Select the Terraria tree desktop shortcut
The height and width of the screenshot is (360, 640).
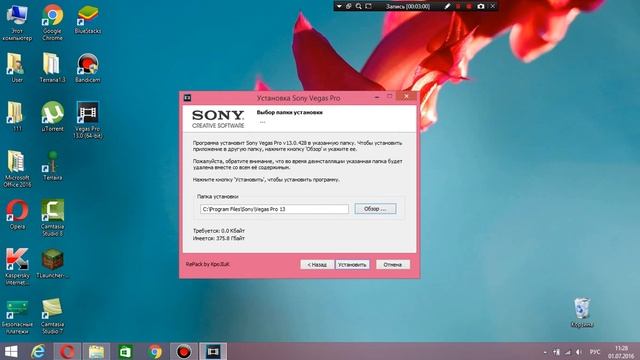[52, 166]
